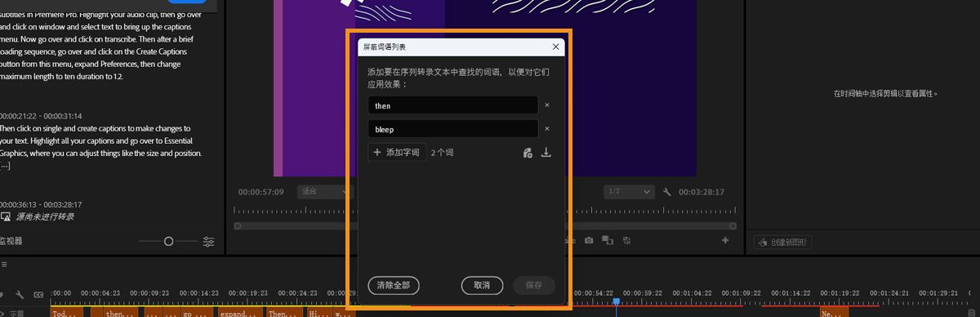Click the export frame camera icon

[589, 240]
